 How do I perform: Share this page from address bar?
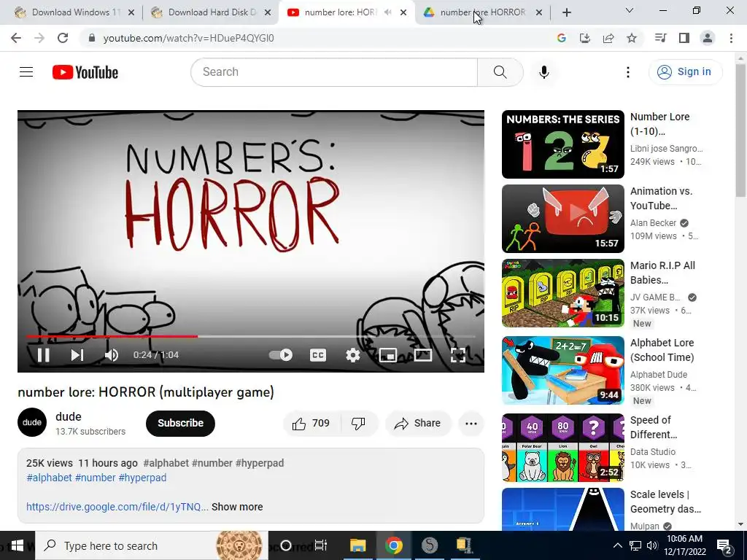[608, 38]
